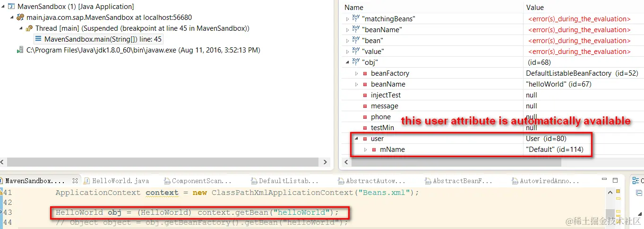Viewport: 644px width, 229px height.
Task: Click the field icon next to user
Action: (x=365, y=139)
